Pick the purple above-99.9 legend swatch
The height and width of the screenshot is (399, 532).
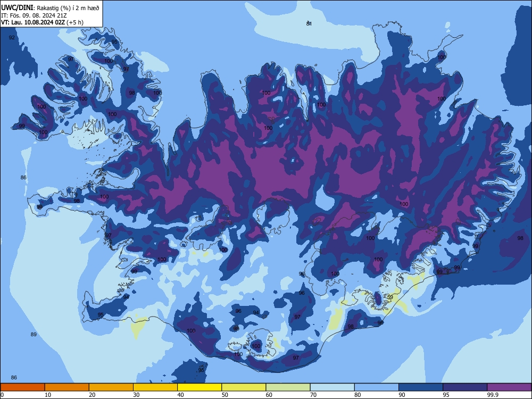pyautogui.click(x=510, y=387)
